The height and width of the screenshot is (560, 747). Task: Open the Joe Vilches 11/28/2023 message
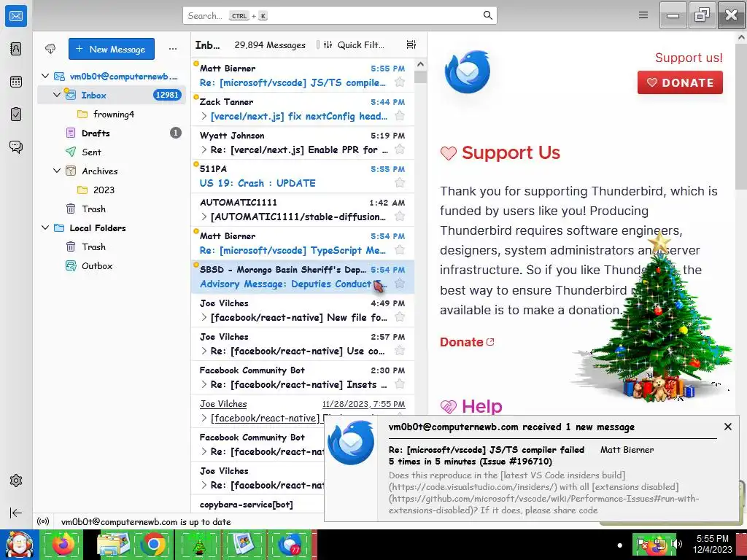point(303,411)
